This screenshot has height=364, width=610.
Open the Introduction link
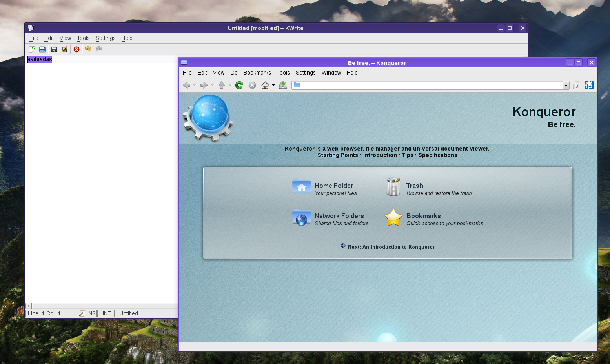[x=380, y=155]
